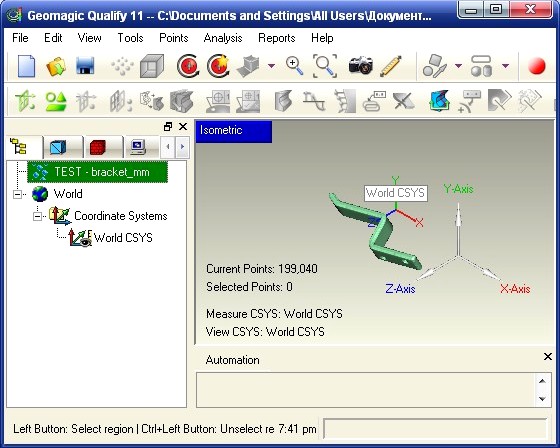Image resolution: width=560 pixels, height=448 pixels.
Task: Click the wireframe cube box icon
Action: [x=152, y=66]
